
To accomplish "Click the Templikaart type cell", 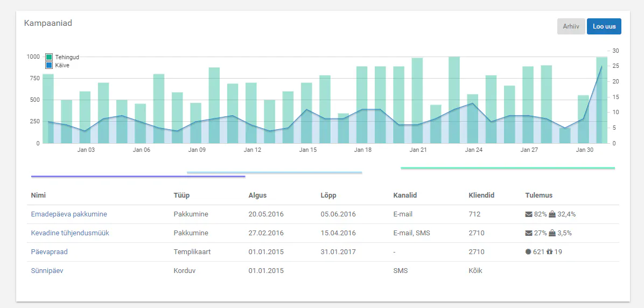I will point(192,252).
